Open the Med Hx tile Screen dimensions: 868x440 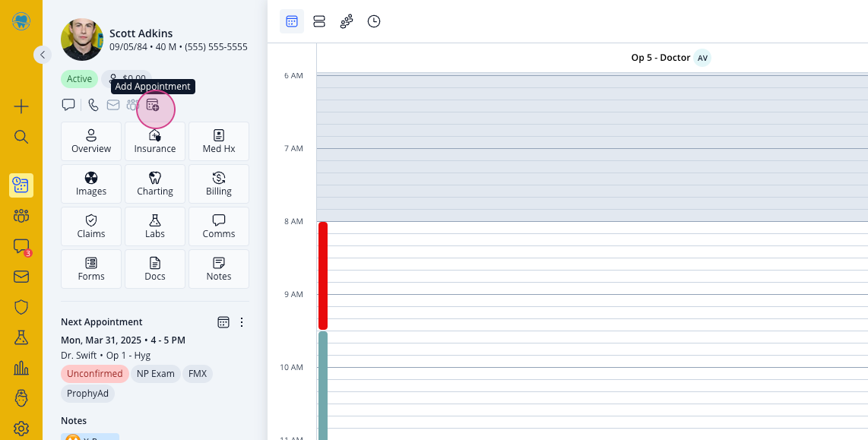(219, 141)
